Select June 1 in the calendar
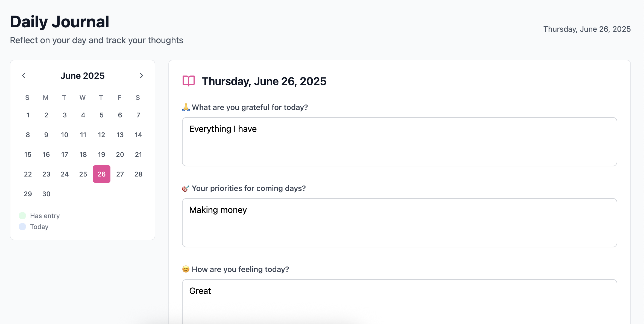This screenshot has width=644, height=324. pyautogui.click(x=28, y=115)
